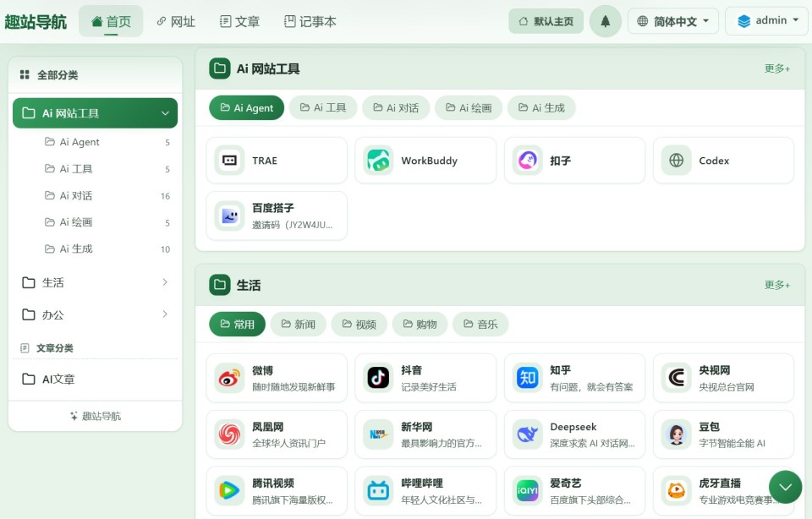Click the 趣站导航 sparkle icon in sidebar footer
This screenshot has width=812, height=519.
[x=74, y=416]
